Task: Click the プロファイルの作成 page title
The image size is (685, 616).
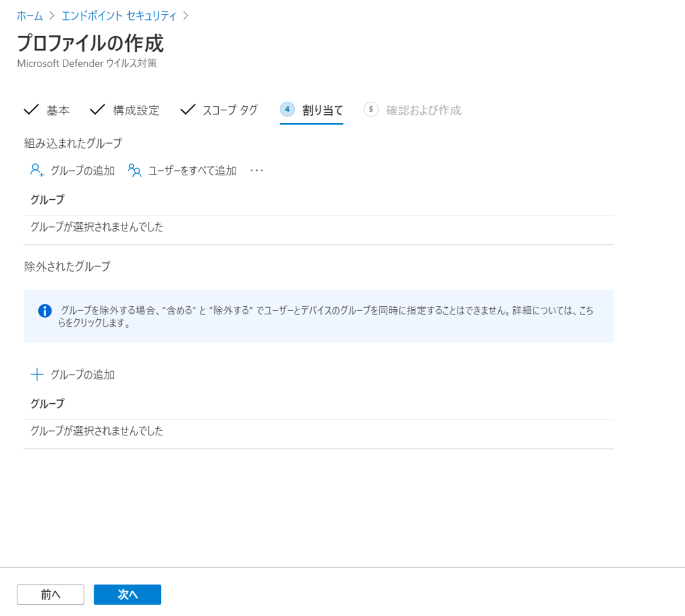Action: click(90, 43)
